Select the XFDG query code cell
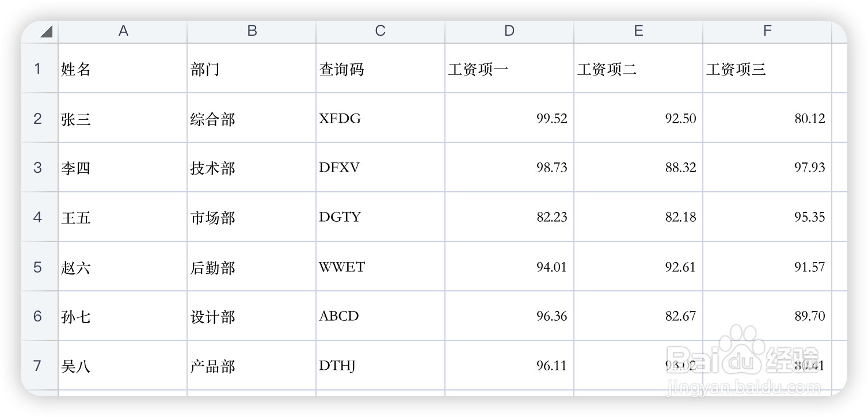The height and width of the screenshot is (417, 868). coord(380,119)
